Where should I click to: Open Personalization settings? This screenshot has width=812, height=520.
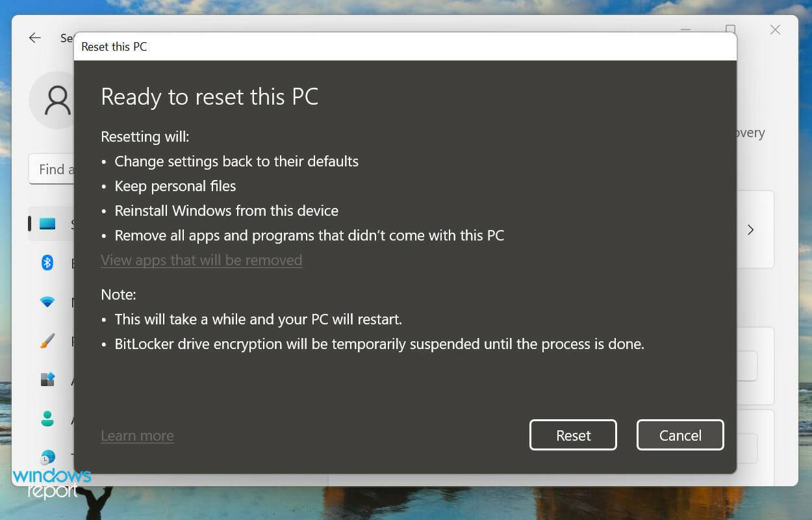[x=47, y=341]
